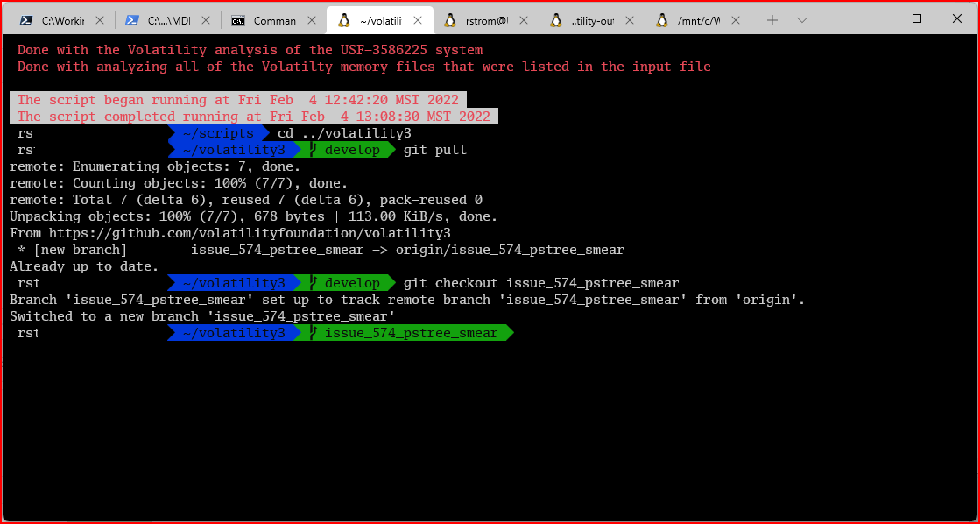
Task: Click the new tab plus button
Action: (x=772, y=18)
